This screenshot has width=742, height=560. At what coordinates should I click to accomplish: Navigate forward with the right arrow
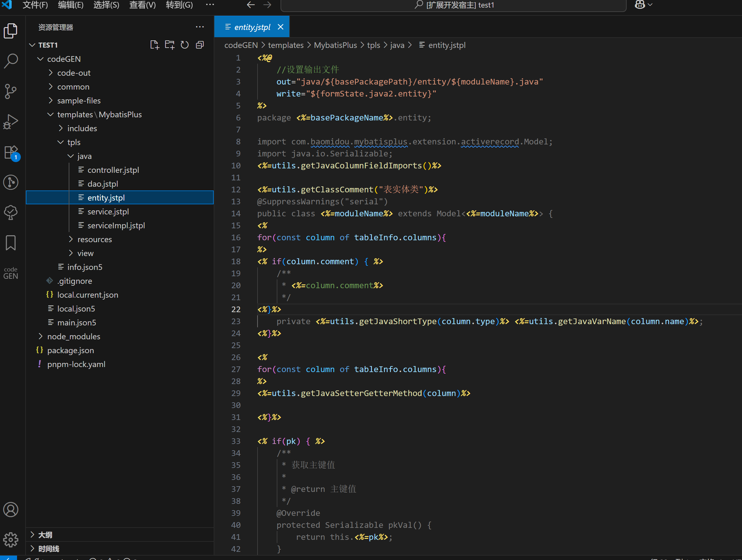point(267,5)
